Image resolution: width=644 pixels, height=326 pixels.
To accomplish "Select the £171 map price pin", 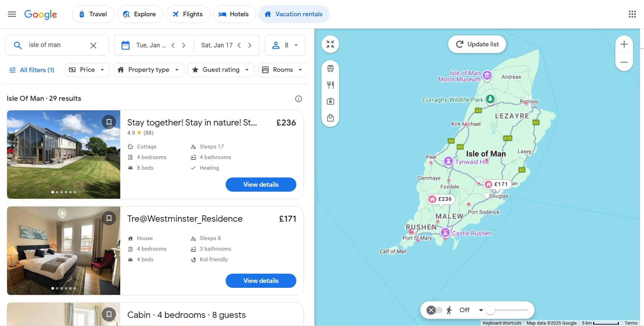I will [497, 184].
